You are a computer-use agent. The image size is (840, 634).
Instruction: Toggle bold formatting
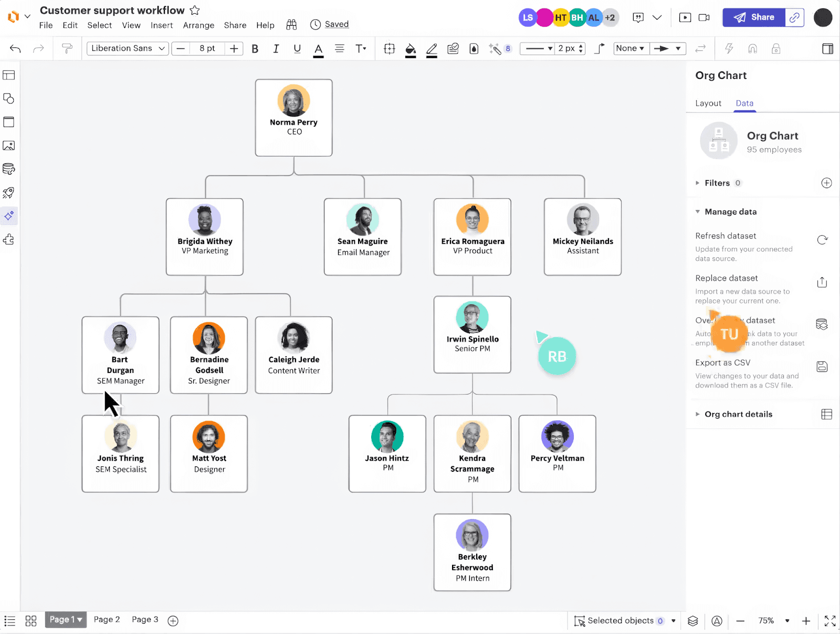[x=255, y=49]
